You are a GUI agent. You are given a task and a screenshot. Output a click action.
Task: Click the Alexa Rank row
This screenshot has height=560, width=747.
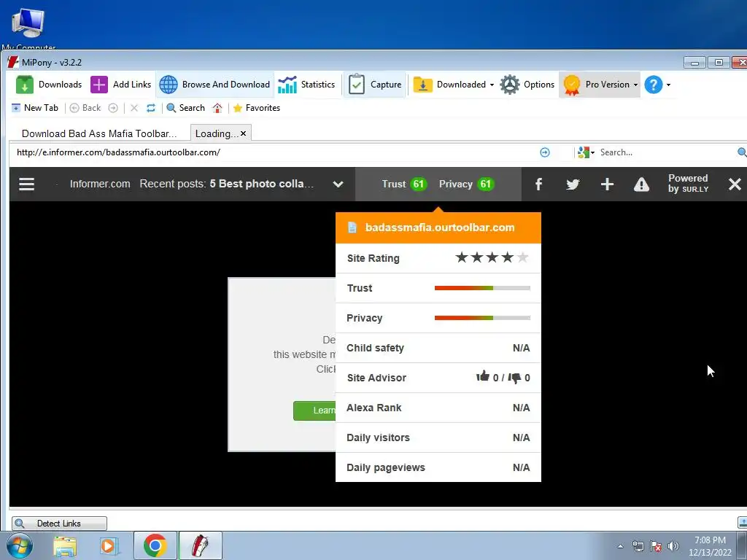pyautogui.click(x=438, y=408)
